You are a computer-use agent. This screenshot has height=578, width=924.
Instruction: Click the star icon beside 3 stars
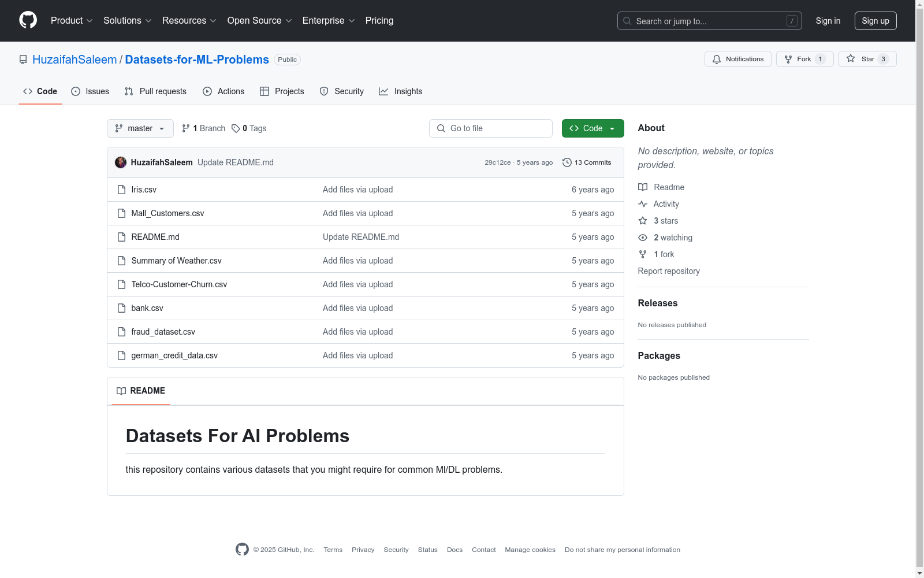tap(643, 221)
